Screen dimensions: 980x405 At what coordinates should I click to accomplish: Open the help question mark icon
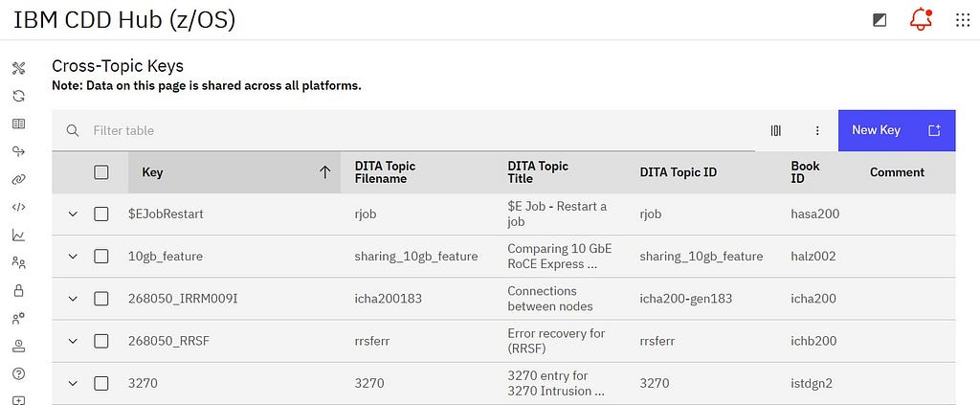coord(18,373)
